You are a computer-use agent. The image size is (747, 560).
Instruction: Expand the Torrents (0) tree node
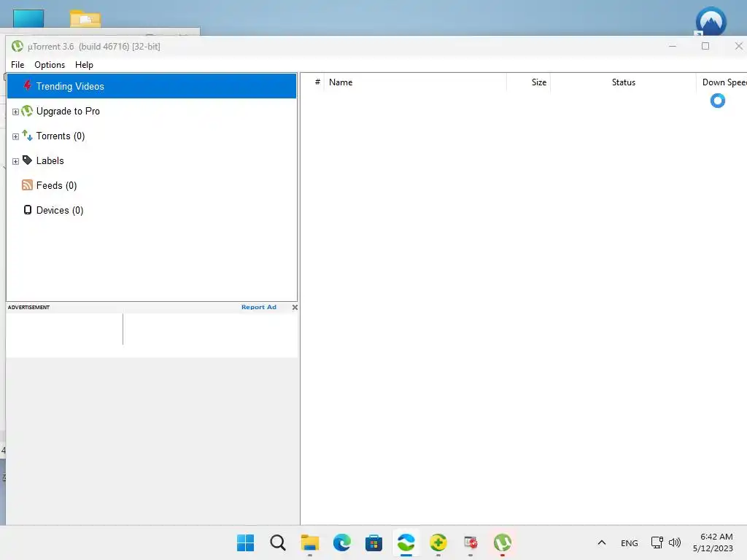click(x=15, y=136)
